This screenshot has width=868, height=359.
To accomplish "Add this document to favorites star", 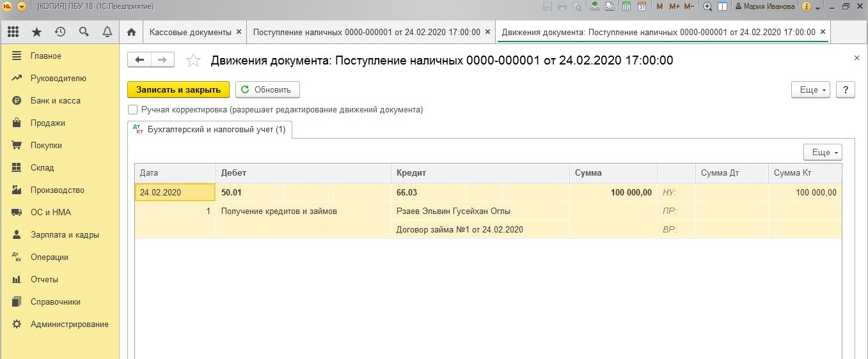I will click(x=193, y=61).
